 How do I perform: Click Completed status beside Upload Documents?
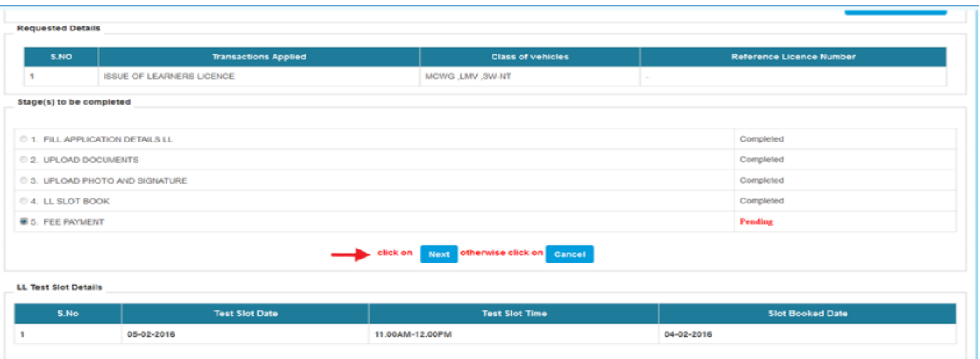761,160
